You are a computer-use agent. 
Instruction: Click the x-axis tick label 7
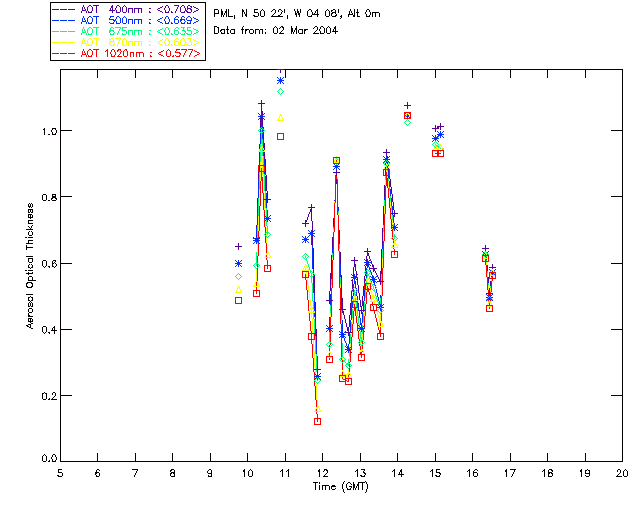pyautogui.click(x=135, y=473)
